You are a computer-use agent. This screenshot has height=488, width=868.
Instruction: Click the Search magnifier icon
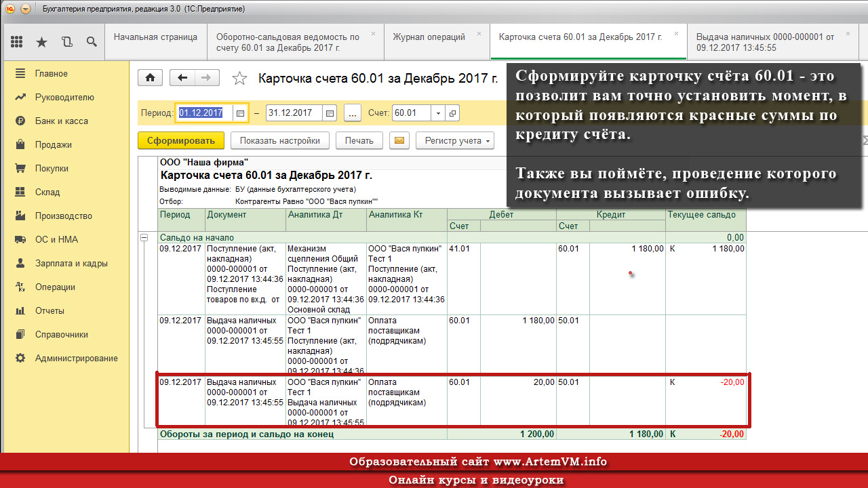[x=92, y=42]
